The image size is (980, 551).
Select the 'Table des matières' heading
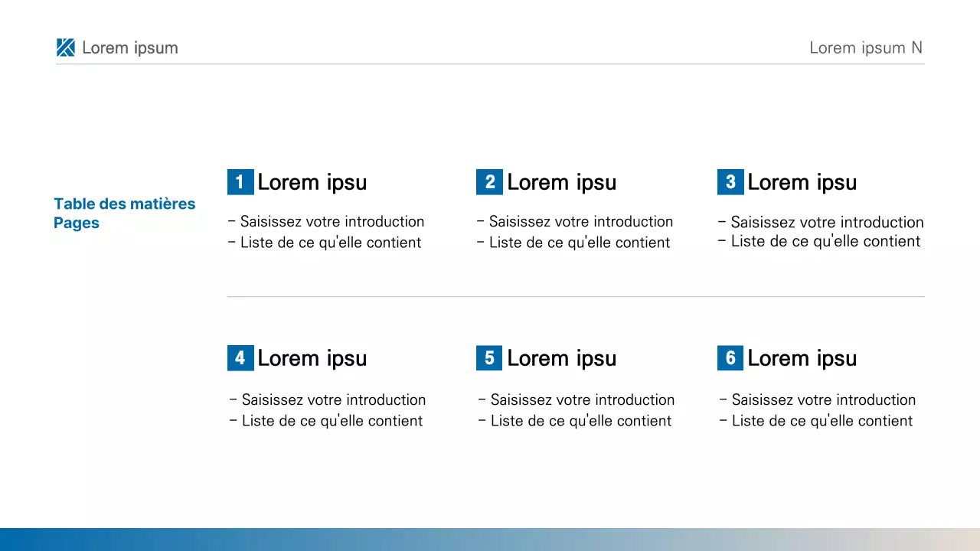pyautogui.click(x=125, y=204)
